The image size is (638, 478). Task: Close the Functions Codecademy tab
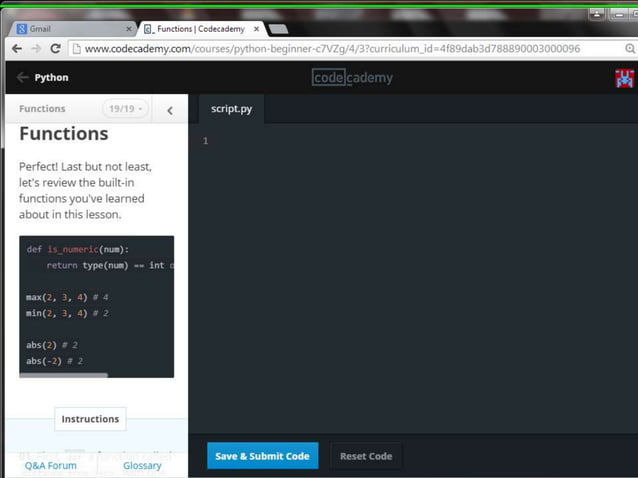256,29
